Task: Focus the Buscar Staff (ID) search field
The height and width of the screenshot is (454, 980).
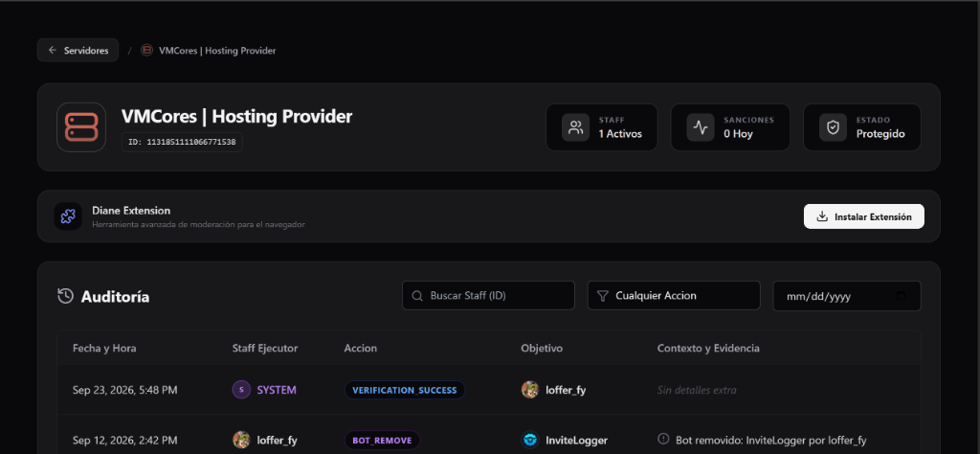Action: tap(488, 296)
